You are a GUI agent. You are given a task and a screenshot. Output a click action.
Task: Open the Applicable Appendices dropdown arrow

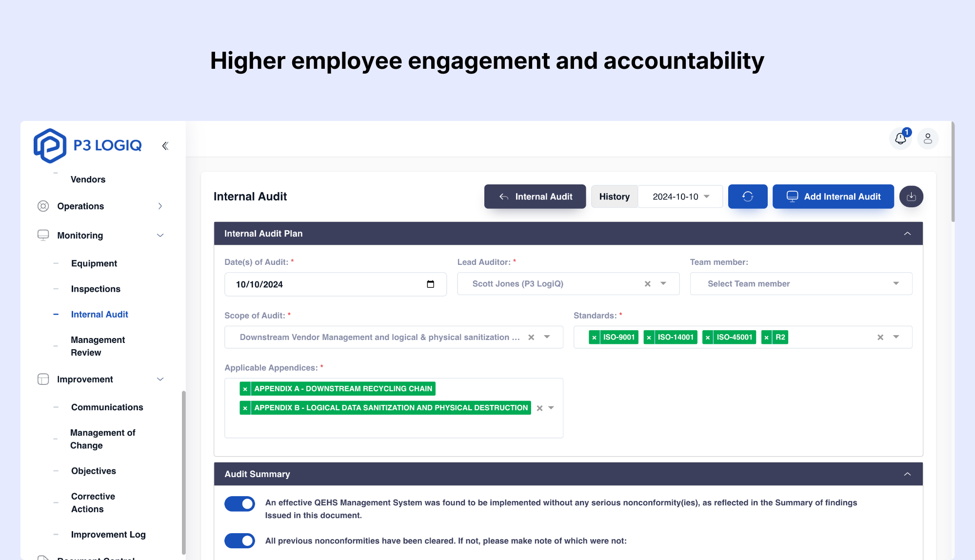tap(551, 408)
